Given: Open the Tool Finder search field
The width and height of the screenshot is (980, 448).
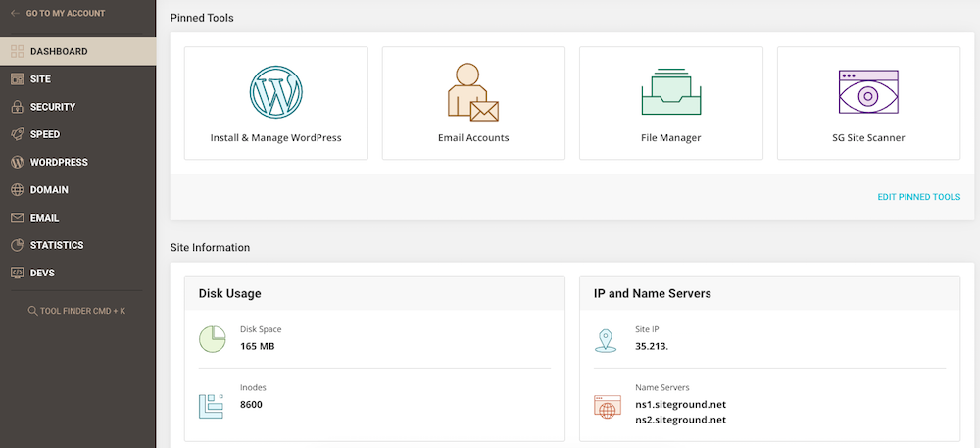Looking at the screenshot, I should coord(76,311).
